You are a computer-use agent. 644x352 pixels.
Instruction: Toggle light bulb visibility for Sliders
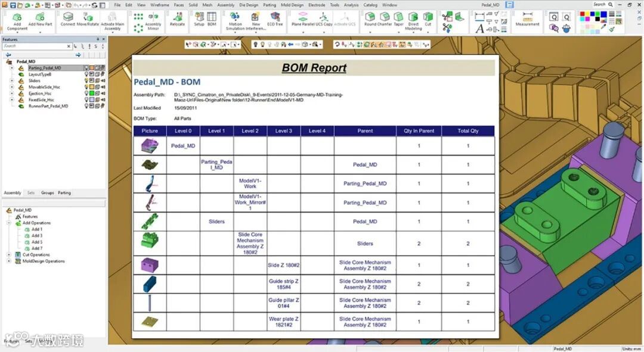point(86,81)
